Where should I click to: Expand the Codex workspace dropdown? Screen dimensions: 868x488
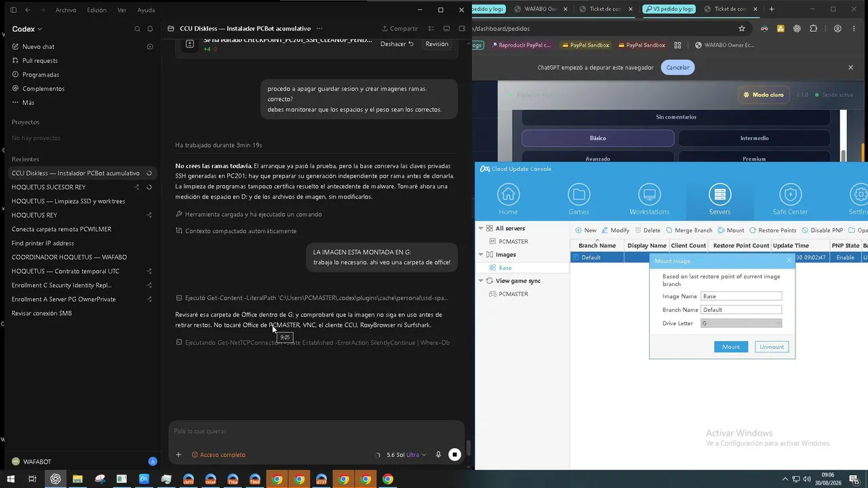(x=27, y=29)
